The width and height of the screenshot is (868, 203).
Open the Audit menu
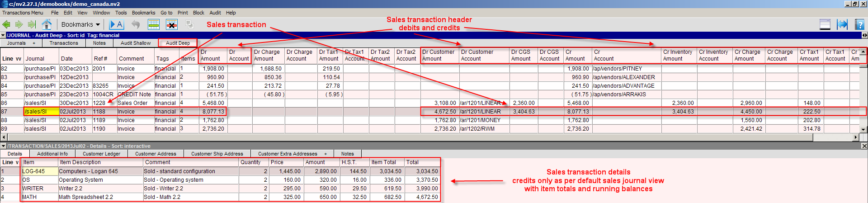(x=215, y=13)
